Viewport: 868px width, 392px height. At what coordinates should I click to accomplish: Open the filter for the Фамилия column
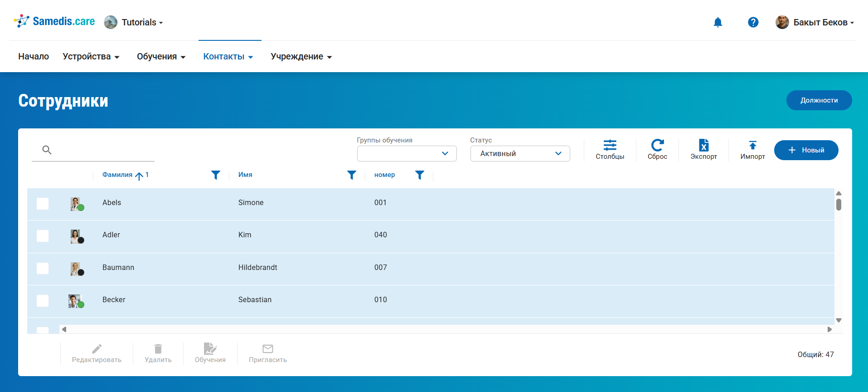click(216, 175)
